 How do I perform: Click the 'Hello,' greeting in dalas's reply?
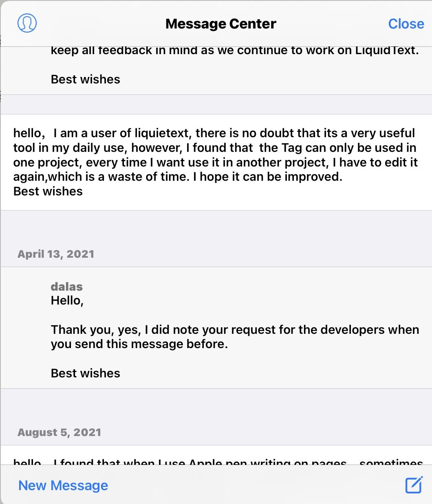point(67,300)
